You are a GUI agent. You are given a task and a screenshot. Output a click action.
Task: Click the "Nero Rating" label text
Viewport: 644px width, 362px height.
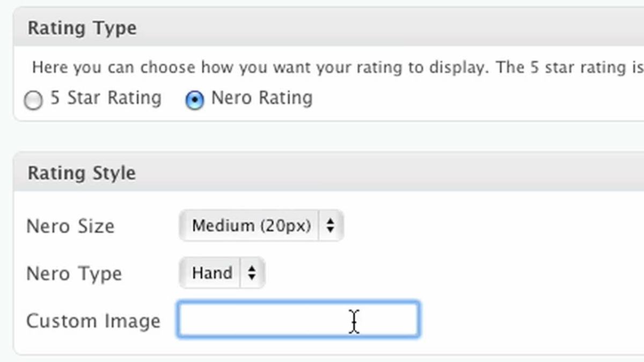(x=262, y=98)
